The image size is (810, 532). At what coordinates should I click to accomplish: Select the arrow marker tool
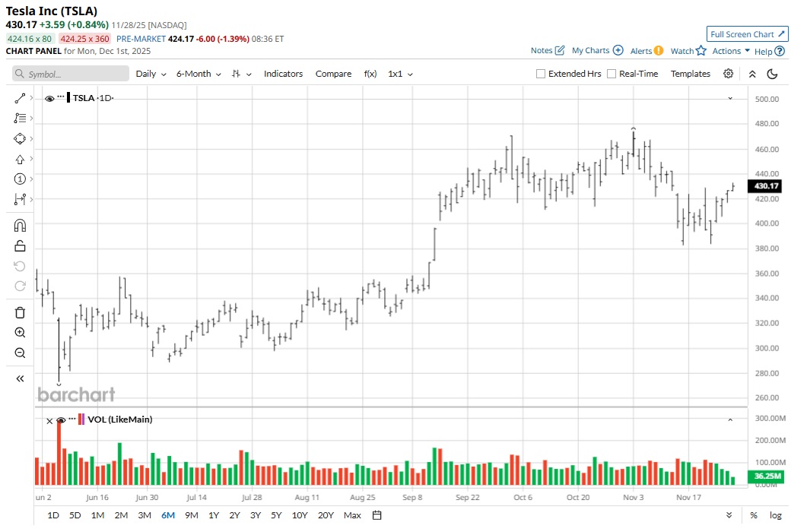point(20,159)
